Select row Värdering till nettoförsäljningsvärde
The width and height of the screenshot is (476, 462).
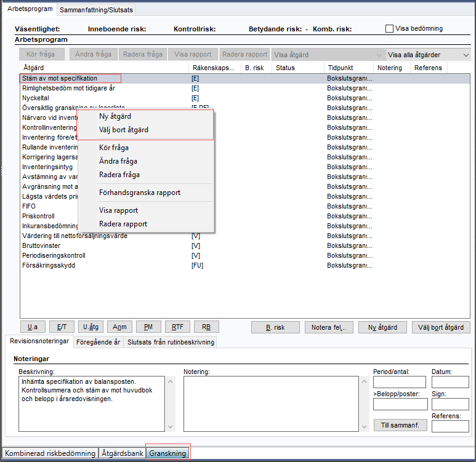245,236
